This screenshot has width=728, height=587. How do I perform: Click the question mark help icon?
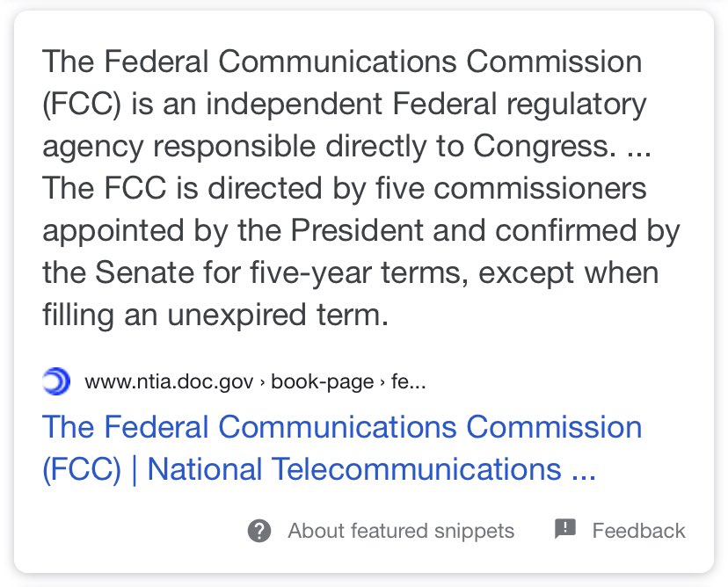258,531
